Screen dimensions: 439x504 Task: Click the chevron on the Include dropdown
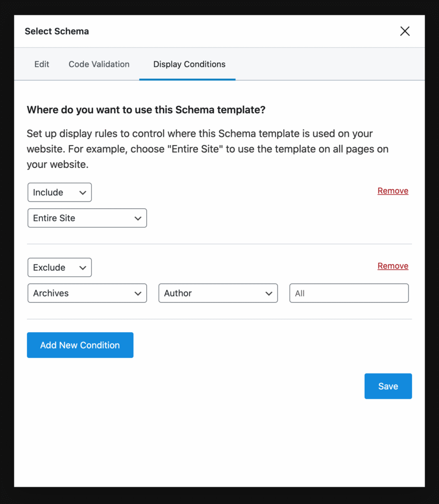coord(83,192)
